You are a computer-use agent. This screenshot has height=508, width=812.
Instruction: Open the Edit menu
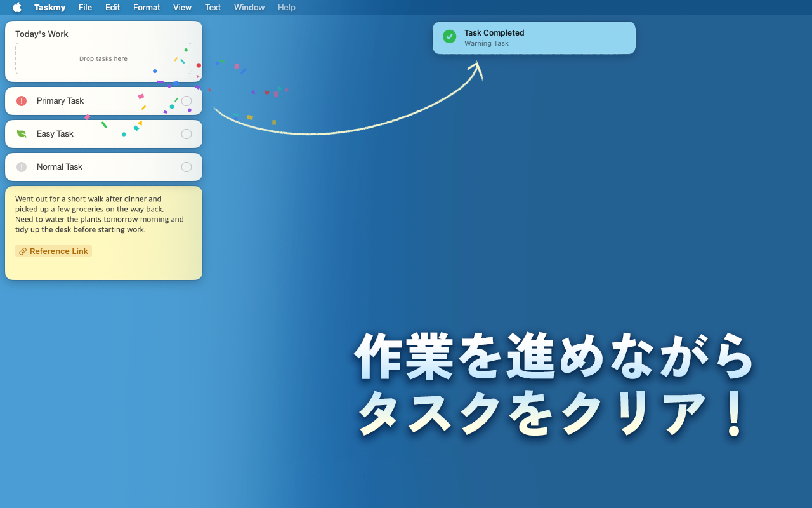coord(112,8)
